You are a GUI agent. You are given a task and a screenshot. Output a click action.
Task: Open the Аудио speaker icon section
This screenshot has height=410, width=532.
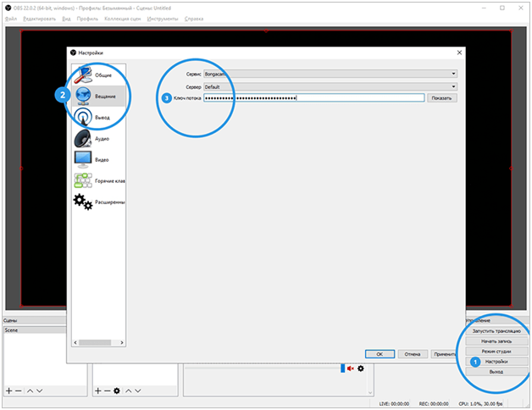pyautogui.click(x=83, y=138)
